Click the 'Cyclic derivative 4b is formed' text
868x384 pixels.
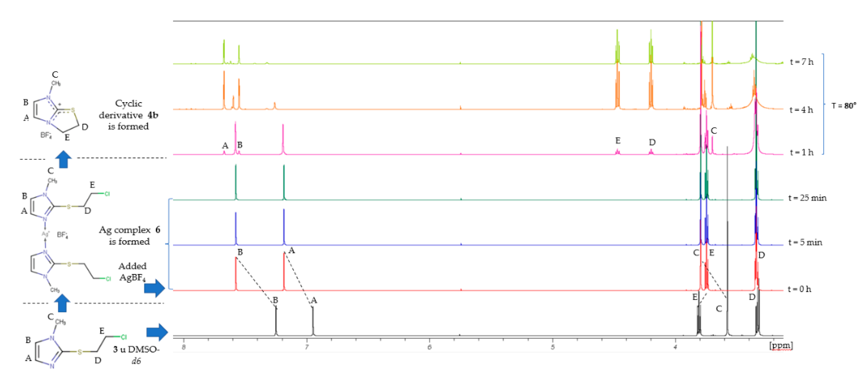pyautogui.click(x=128, y=115)
